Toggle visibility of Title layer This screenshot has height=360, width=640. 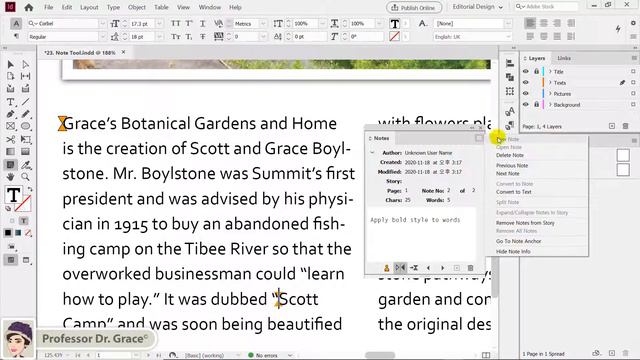point(526,71)
